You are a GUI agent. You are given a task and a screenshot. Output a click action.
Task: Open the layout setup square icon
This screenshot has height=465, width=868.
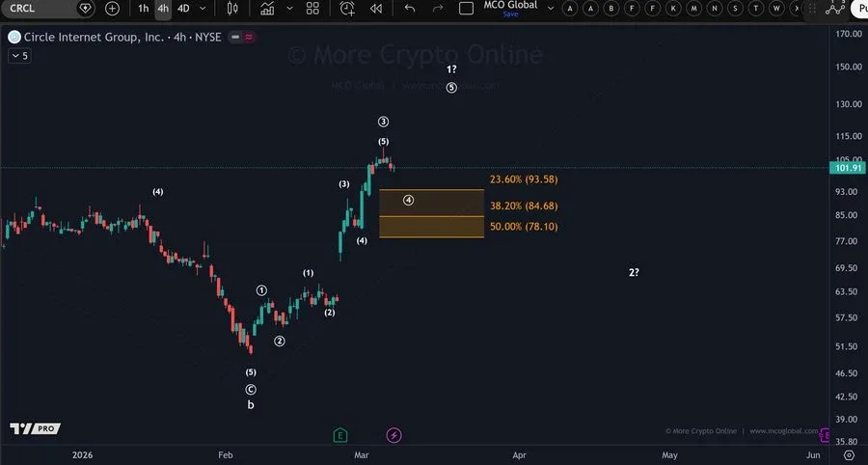pos(467,9)
